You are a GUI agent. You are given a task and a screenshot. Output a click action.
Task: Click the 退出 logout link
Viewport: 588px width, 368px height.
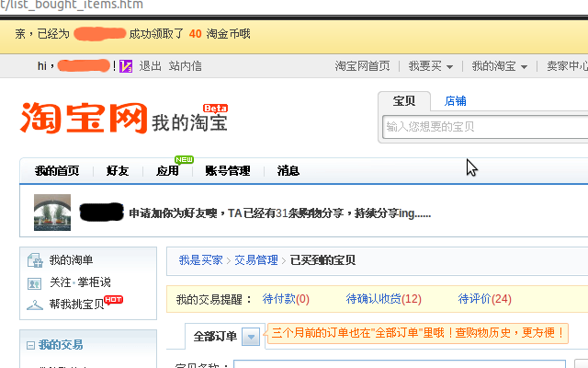coord(151,66)
